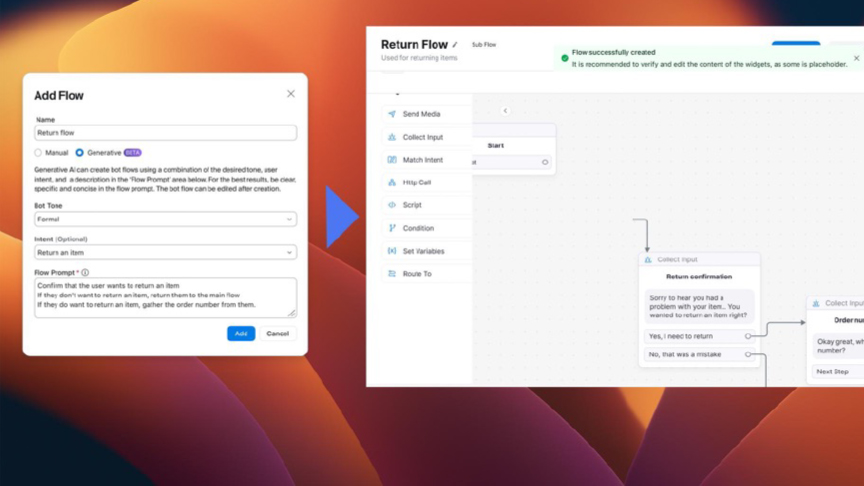The image size is (864, 486).
Task: Click the Route To icon
Action: pyautogui.click(x=392, y=274)
